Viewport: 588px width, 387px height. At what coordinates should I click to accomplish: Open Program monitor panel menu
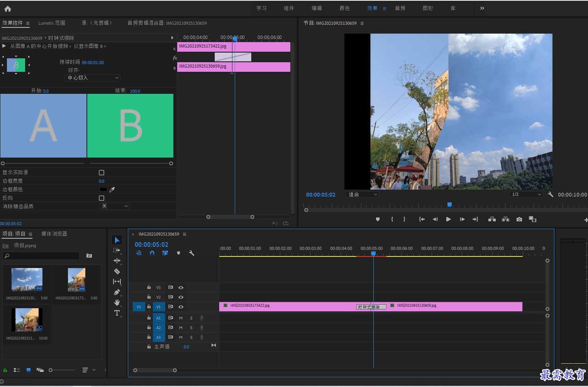click(362, 23)
